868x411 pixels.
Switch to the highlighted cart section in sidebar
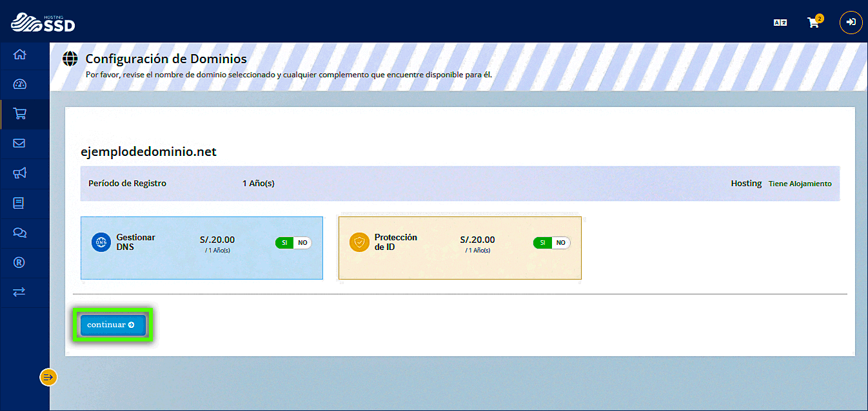[x=19, y=113]
